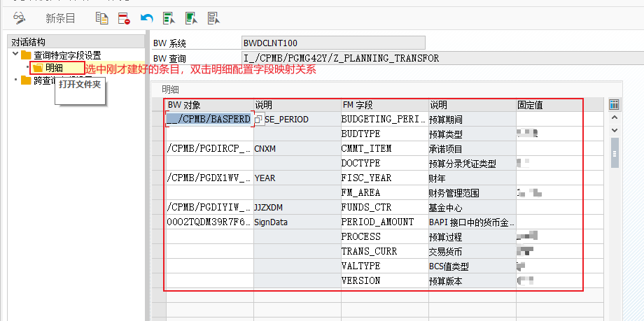Click the FISC_YEAR FM field cell
Viewport: 644px width, 321px height.
click(x=385, y=178)
